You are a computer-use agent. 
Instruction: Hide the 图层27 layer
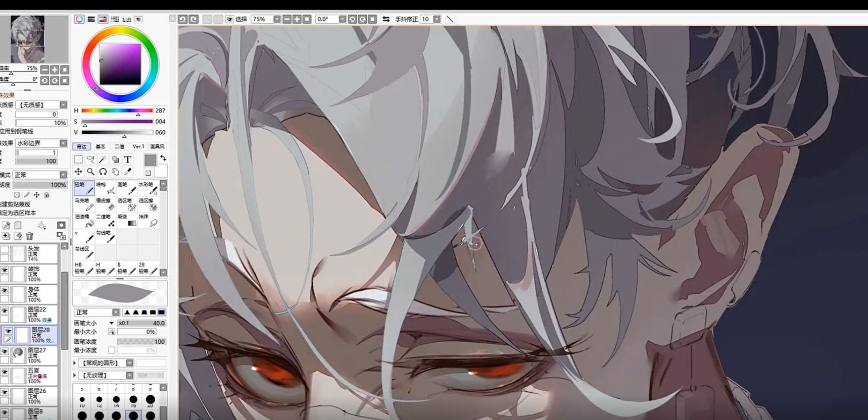click(x=5, y=351)
